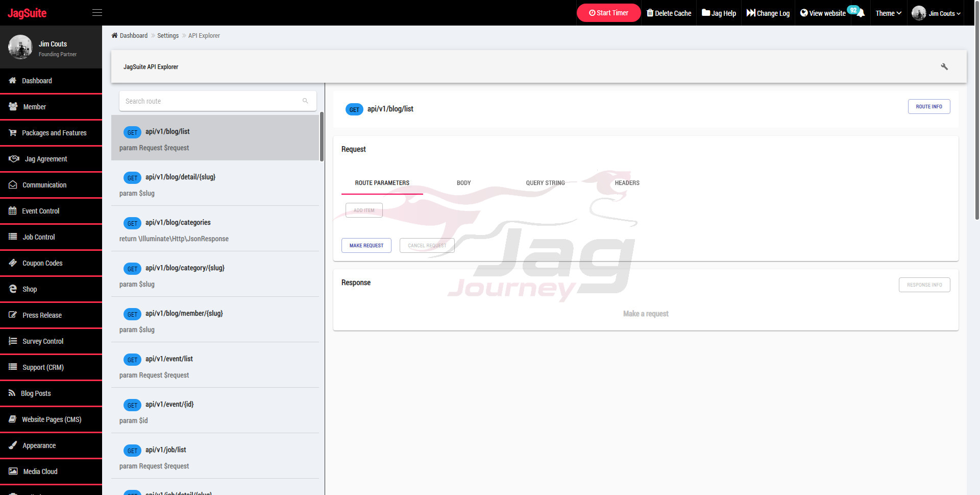Image resolution: width=980 pixels, height=495 pixels.
Task: Click the JagSuite logo
Action: [x=27, y=13]
